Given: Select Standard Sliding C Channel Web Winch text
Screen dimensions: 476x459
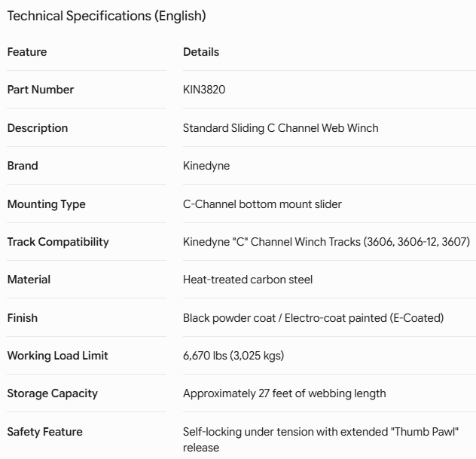Looking at the screenshot, I should tap(280, 128).
